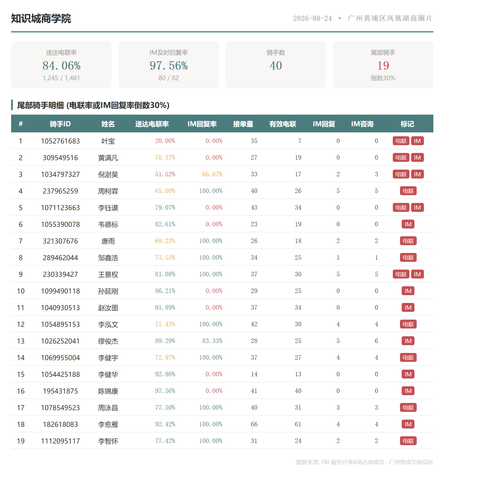
Task: Click the 51.52% 送达电联率 value
Action: [165, 174]
